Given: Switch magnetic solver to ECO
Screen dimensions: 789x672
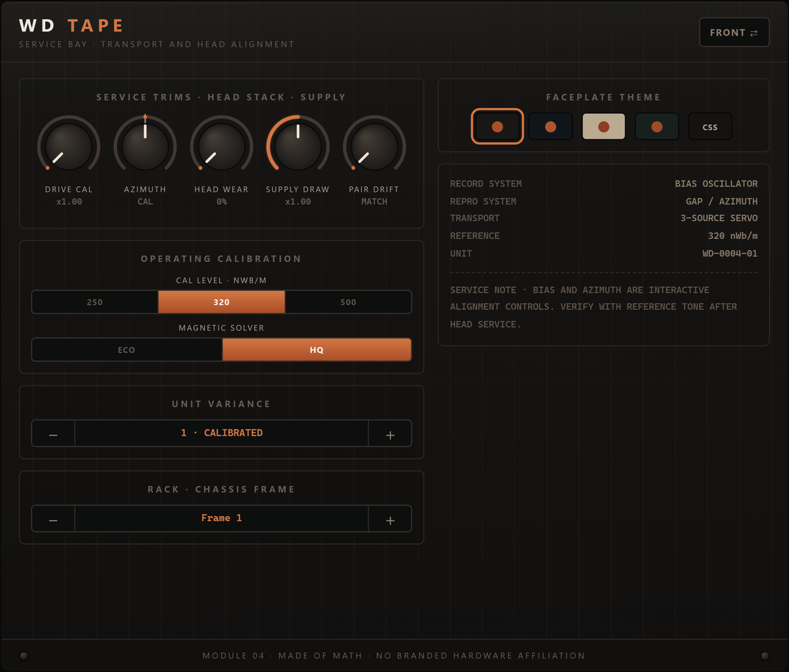Looking at the screenshot, I should coord(126,350).
